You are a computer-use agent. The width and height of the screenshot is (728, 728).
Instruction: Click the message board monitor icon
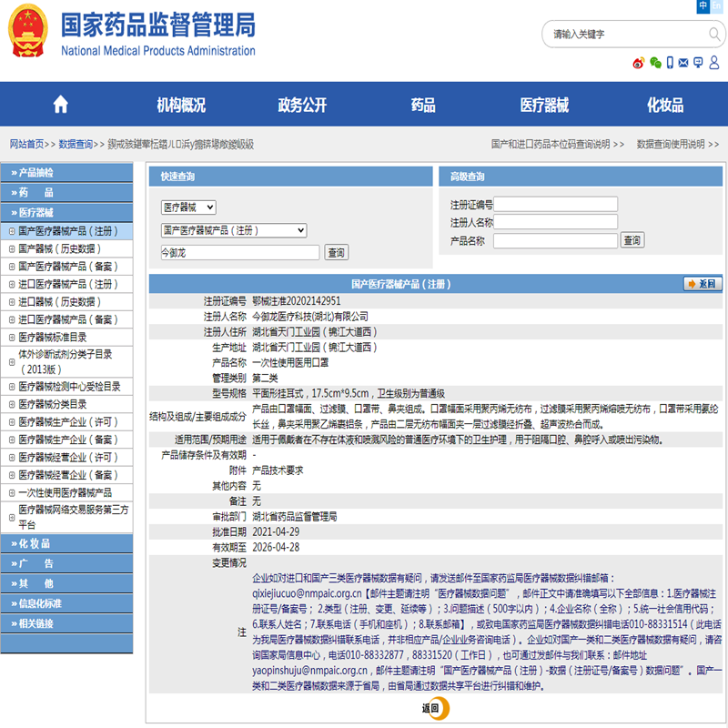698,63
